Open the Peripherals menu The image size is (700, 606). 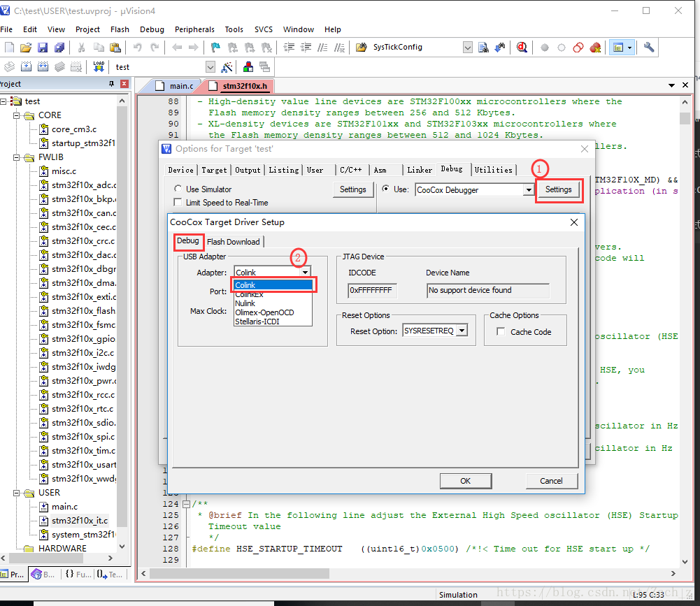[x=194, y=29]
